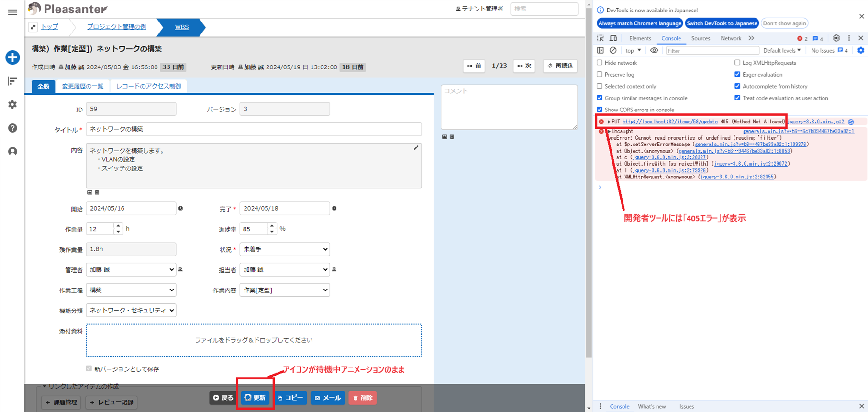This screenshot has width=868, height=412.
Task: Click the blue plus create-new icon in sidebar
Action: tap(12, 57)
